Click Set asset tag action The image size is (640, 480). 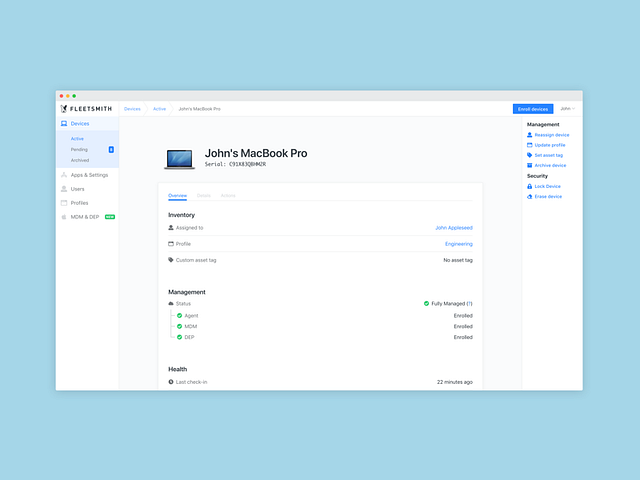[549, 156]
